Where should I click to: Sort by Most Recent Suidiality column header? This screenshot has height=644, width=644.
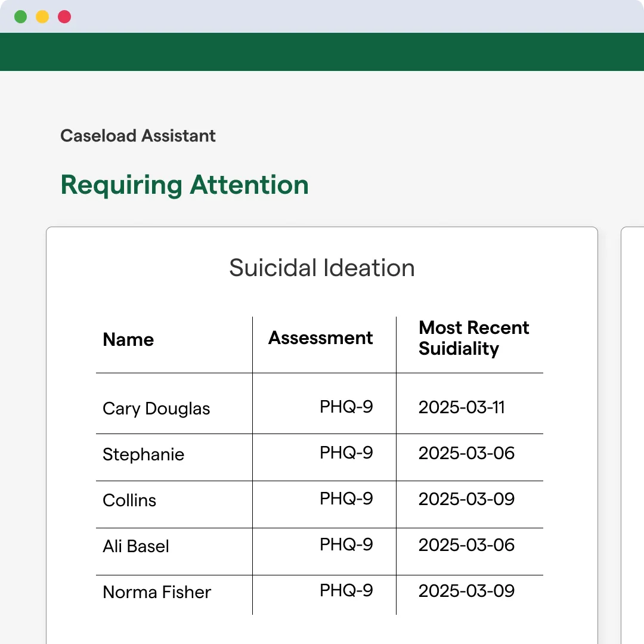pyautogui.click(x=473, y=338)
